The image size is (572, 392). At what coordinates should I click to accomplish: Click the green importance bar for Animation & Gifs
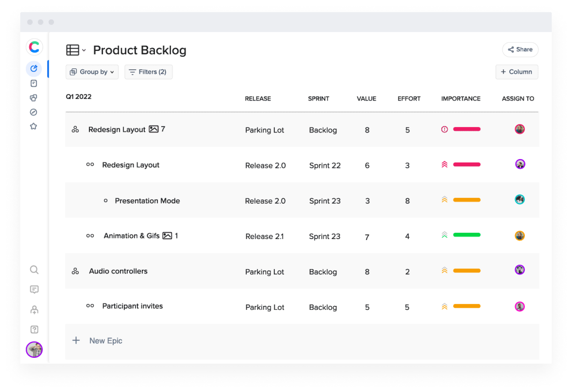(x=467, y=235)
